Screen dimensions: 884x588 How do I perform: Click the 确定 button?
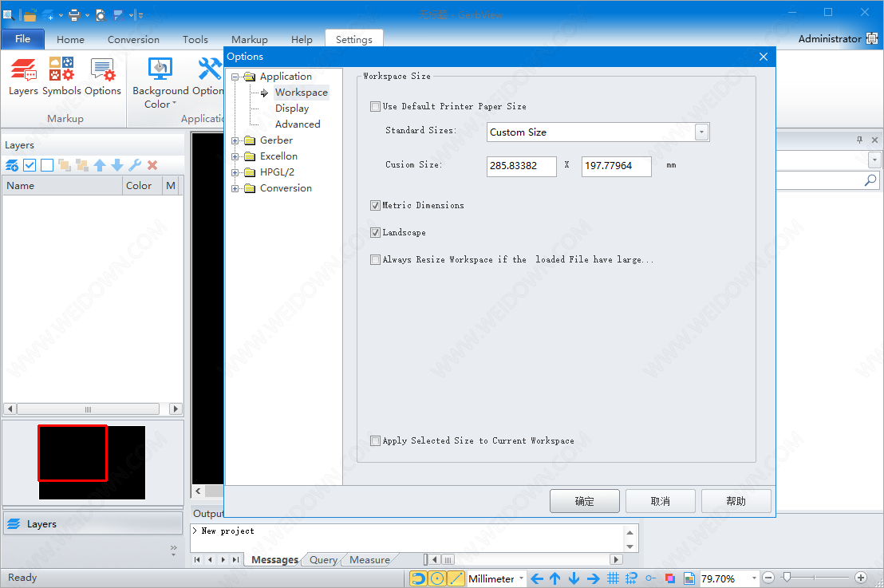(x=584, y=501)
